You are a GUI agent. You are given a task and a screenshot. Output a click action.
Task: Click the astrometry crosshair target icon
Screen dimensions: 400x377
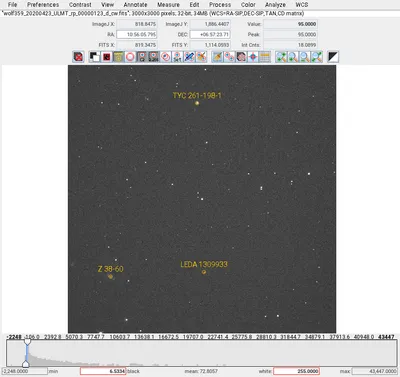(253, 57)
